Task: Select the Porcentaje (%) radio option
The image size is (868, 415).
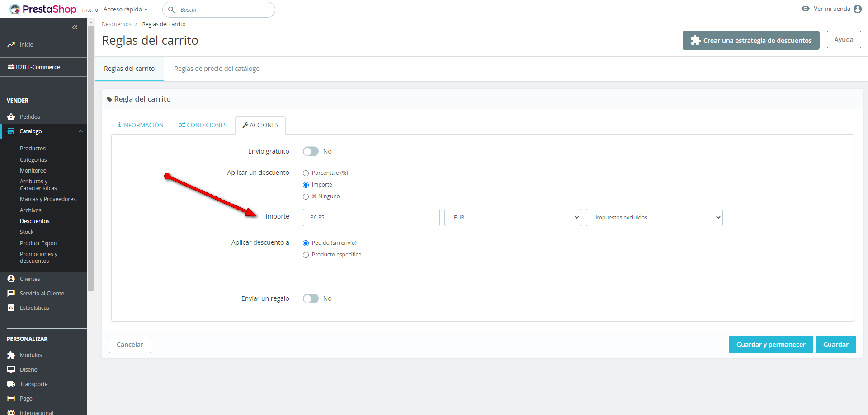Action: (x=306, y=173)
